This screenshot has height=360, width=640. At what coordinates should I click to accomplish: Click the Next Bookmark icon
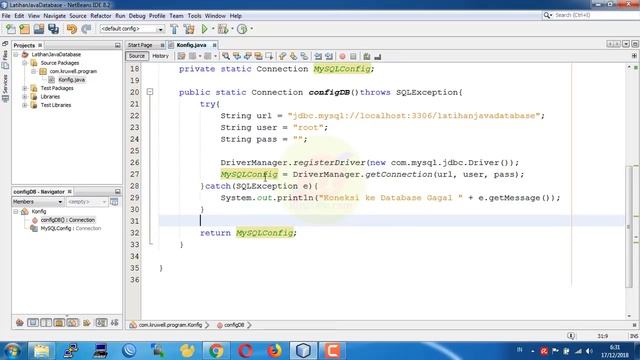[x=293, y=56]
